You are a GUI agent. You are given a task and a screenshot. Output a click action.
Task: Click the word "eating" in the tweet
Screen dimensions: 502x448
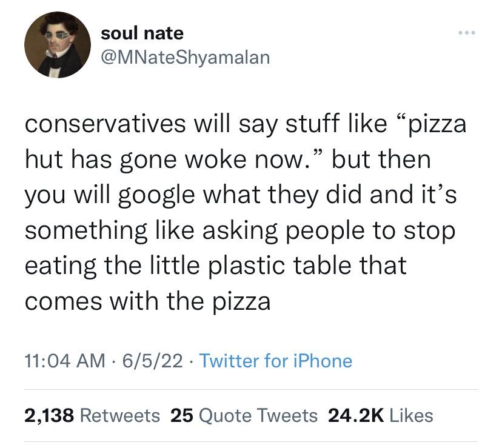pyautogui.click(x=58, y=266)
